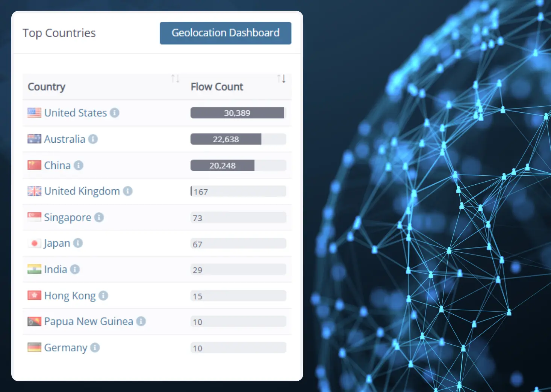Sort table by Flow Count arrows
This screenshot has height=392, width=551.
[281, 79]
